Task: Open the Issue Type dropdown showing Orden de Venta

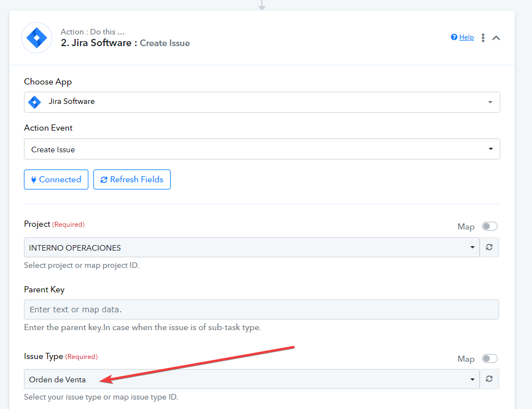Action: click(251, 379)
